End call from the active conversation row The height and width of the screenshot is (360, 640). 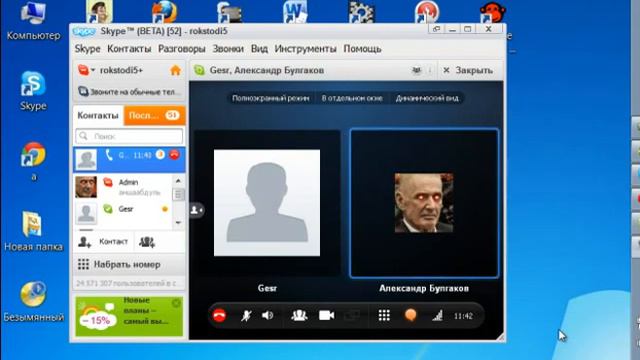click(x=174, y=155)
